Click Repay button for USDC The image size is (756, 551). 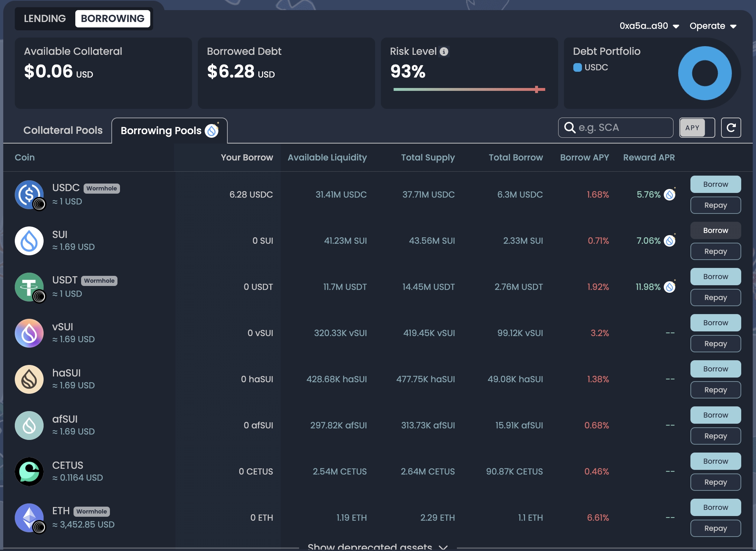pyautogui.click(x=715, y=205)
